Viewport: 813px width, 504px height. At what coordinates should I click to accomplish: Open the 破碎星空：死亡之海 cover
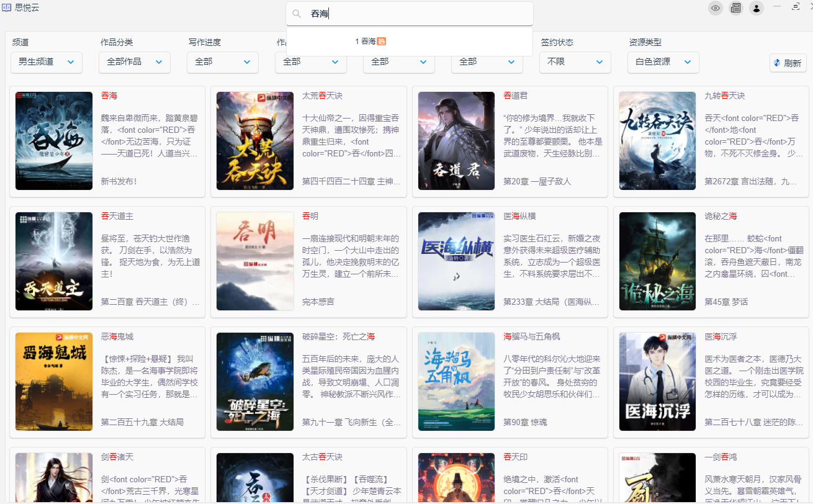point(255,382)
